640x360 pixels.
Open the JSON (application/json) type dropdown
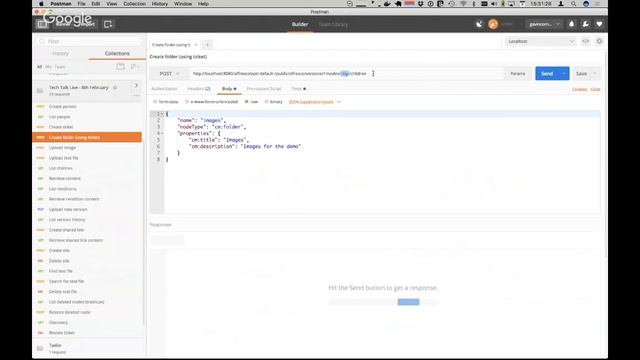(314, 102)
